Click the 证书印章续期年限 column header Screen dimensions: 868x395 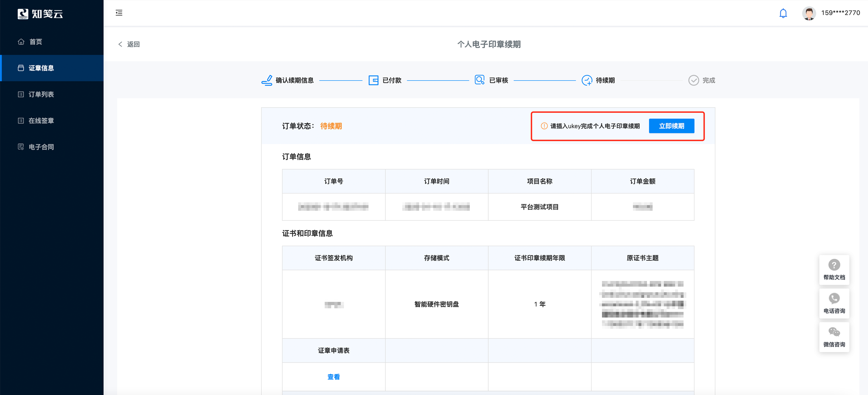540,258
